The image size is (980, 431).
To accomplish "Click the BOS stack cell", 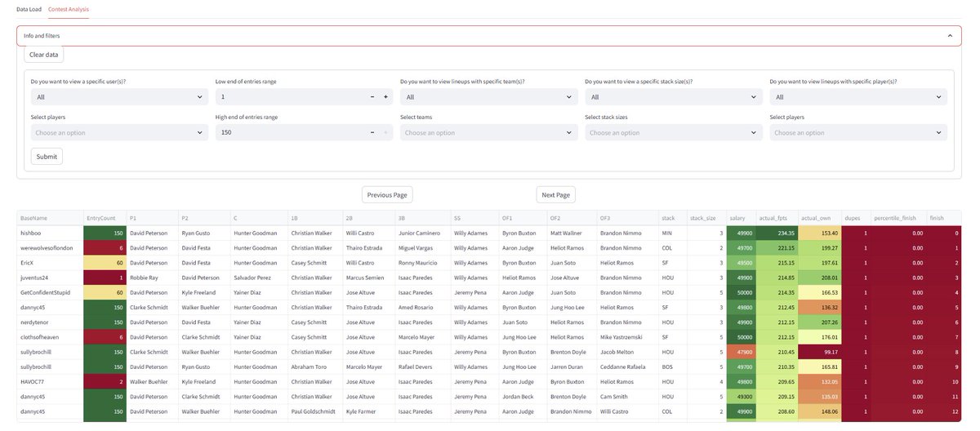I will (x=673, y=367).
